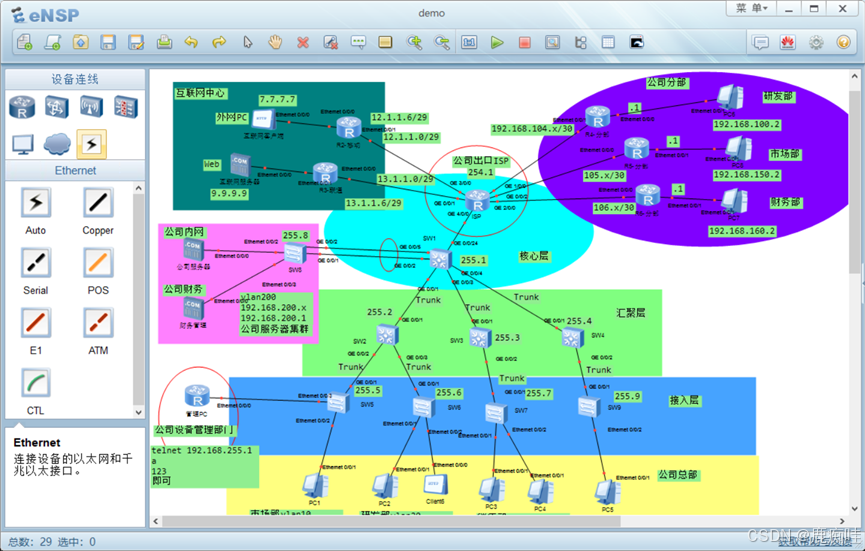The width and height of the screenshot is (865, 551).
Task: Click the SW1 core switch on the canvas
Action: click(441, 259)
